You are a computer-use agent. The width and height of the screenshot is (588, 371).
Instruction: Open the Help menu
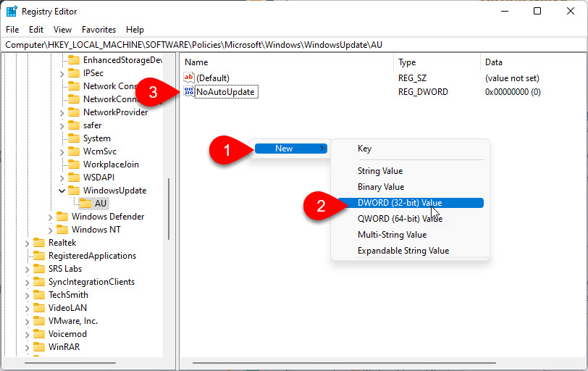[135, 30]
